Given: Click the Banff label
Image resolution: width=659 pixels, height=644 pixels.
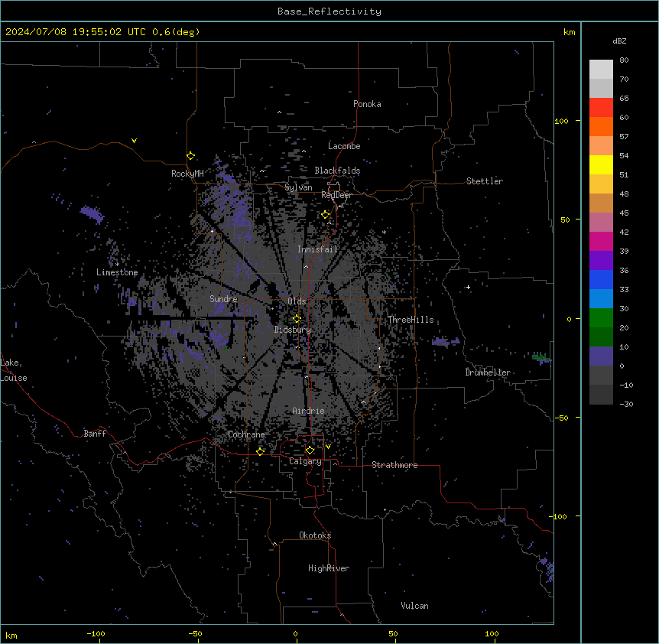Looking at the screenshot, I should click(95, 434).
